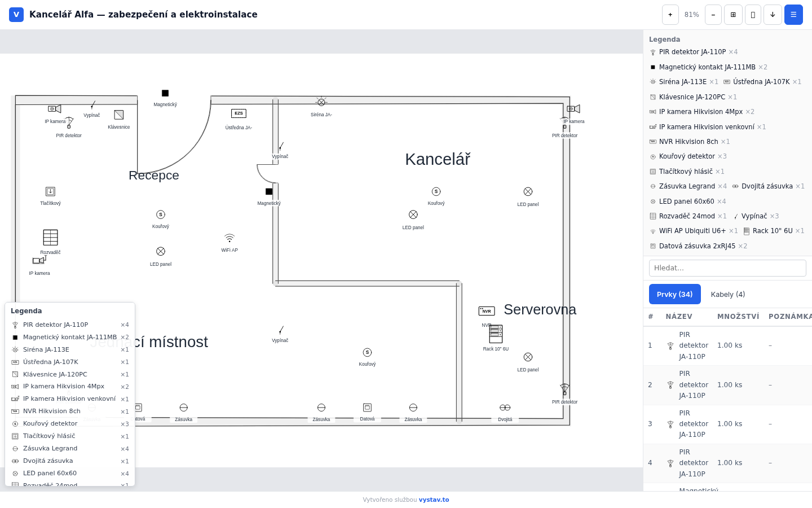The height and width of the screenshot is (508, 812).
Task: Toggle the blue sidebar list button
Action: (793, 15)
